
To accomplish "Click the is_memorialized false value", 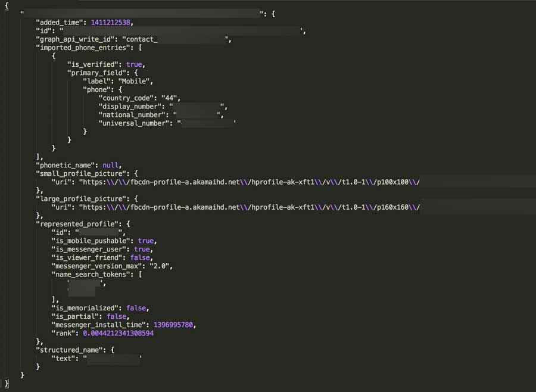I will [137, 308].
